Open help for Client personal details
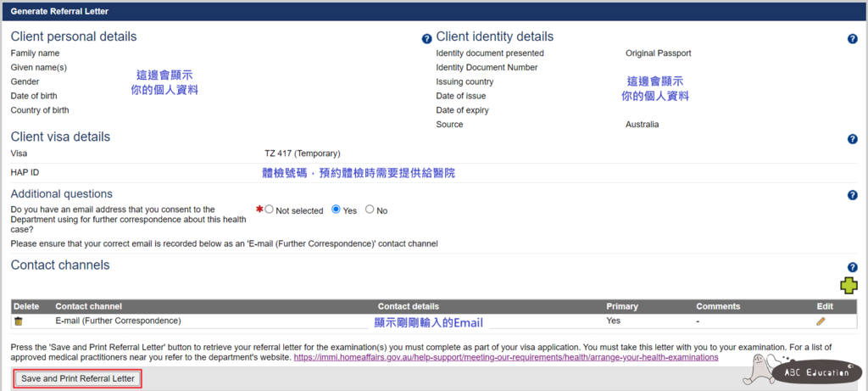Viewport: 868px width, 391px height. point(426,39)
